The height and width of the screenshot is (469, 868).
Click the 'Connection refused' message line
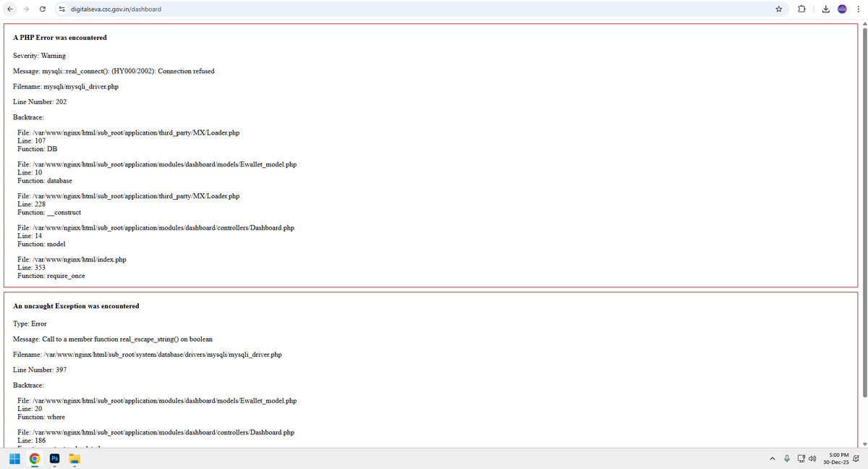114,71
